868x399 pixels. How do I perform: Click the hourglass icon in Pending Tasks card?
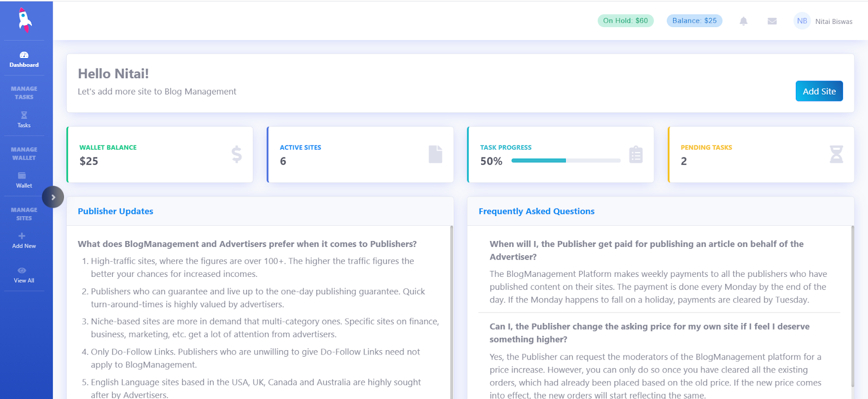pyautogui.click(x=837, y=154)
